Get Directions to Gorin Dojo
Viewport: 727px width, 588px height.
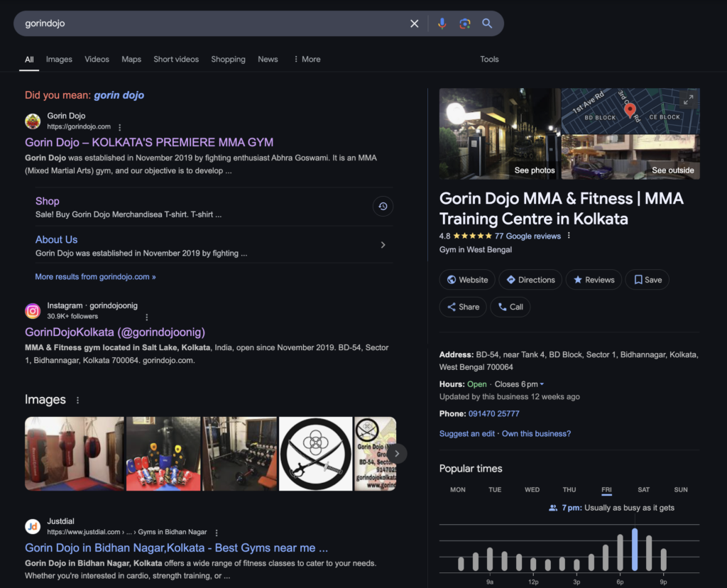(530, 280)
